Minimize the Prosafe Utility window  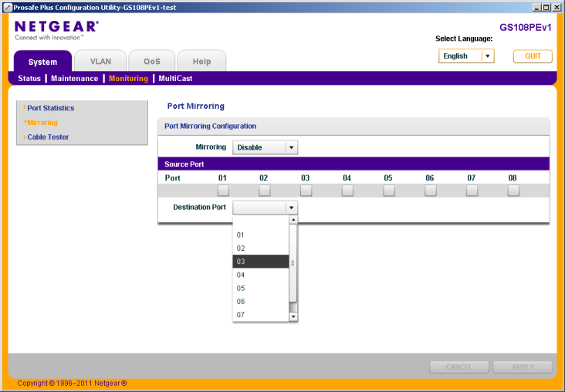click(537, 7)
